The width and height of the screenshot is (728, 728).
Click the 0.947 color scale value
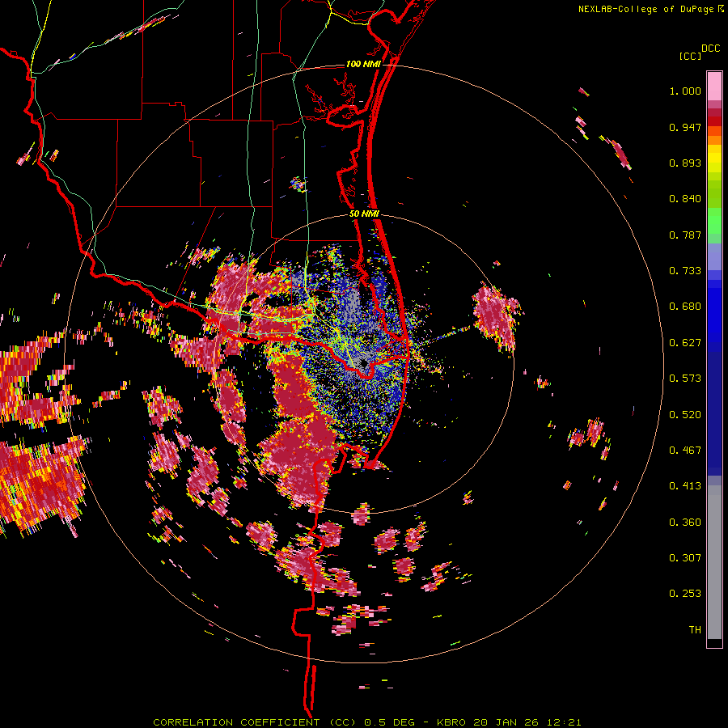point(685,127)
